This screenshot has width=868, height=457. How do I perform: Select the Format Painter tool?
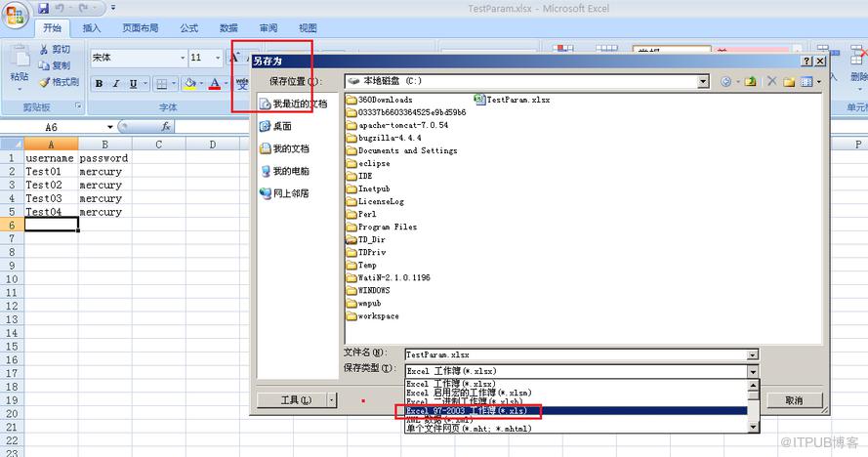[x=59, y=82]
